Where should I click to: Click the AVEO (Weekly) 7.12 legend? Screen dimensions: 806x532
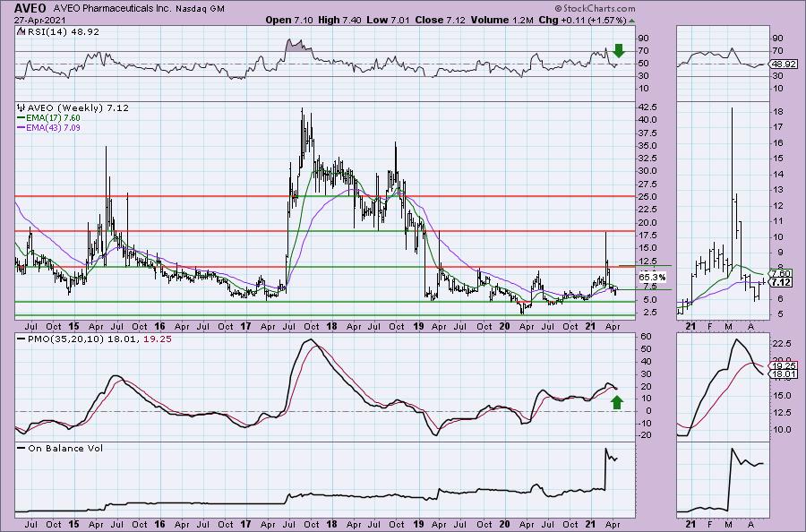pyautogui.click(x=78, y=108)
